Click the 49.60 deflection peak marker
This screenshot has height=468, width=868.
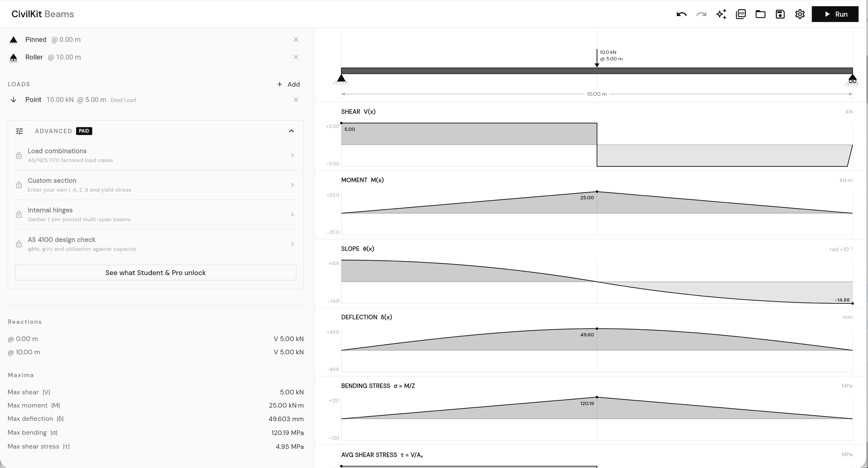tap(597, 328)
